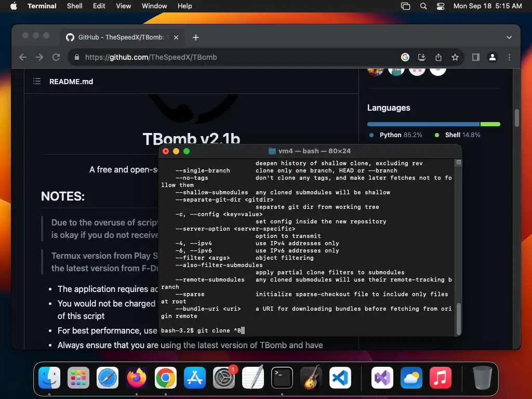The image size is (532, 399).
Task: Open Visual Studio Code from the Dock
Action: 340,378
